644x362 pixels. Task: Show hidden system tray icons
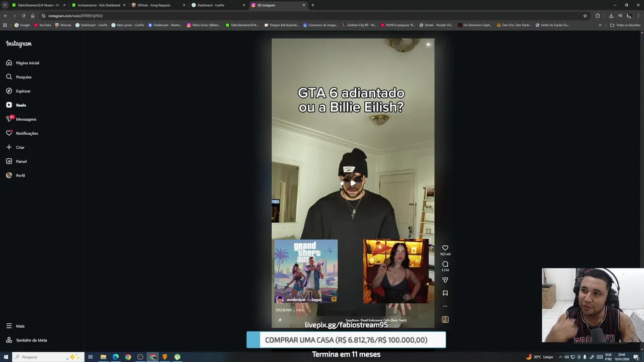click(560, 357)
